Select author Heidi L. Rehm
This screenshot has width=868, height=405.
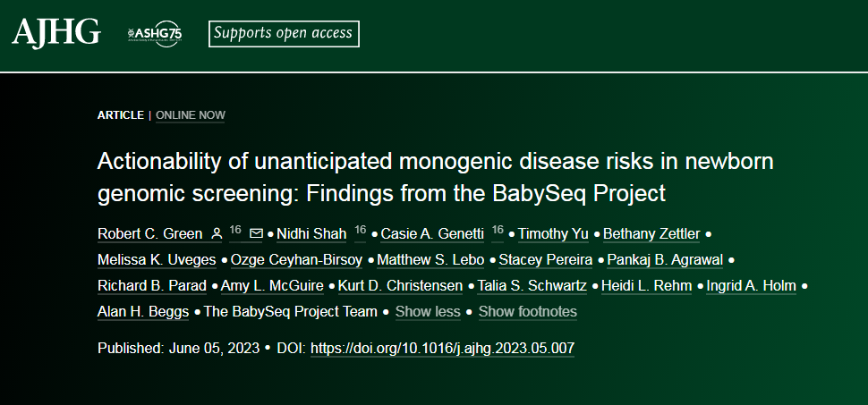point(647,286)
